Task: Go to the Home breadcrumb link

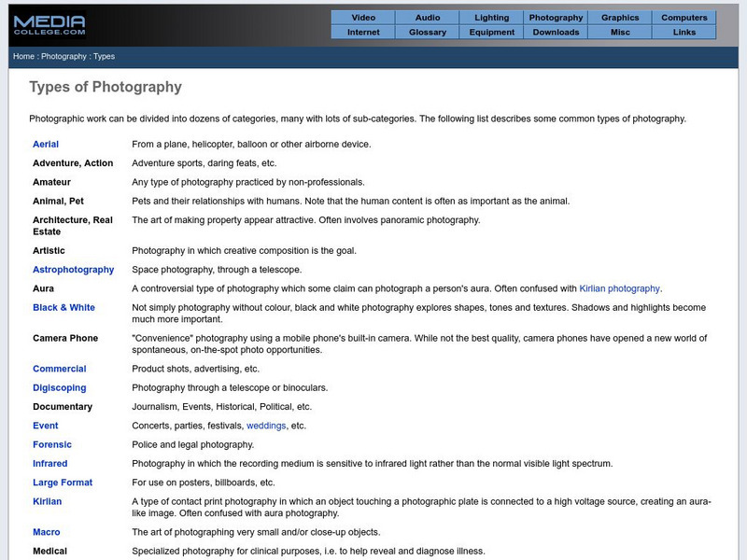Action: click(x=22, y=56)
